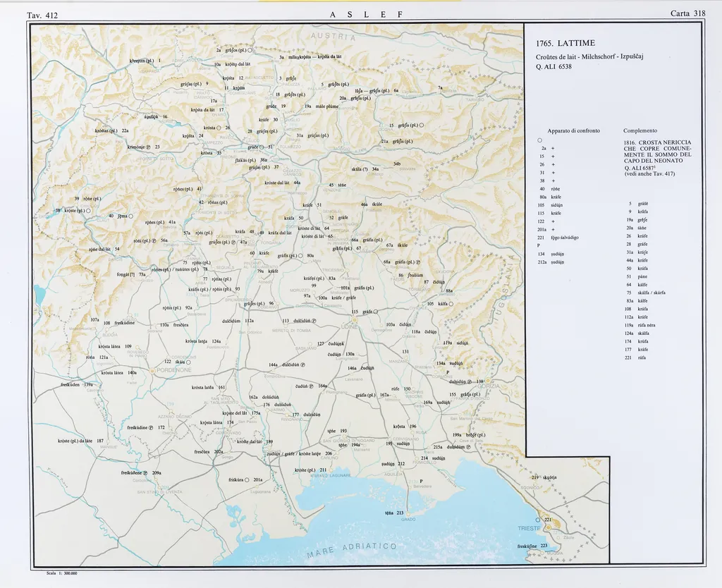
Task: Click the 1765. LATTIME map title
Action: (565, 44)
